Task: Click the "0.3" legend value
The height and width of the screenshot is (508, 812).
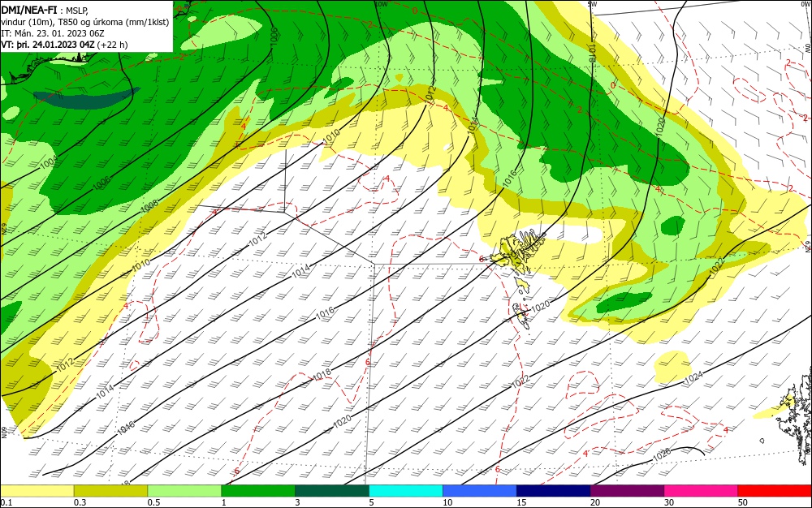Action: pyautogui.click(x=80, y=502)
